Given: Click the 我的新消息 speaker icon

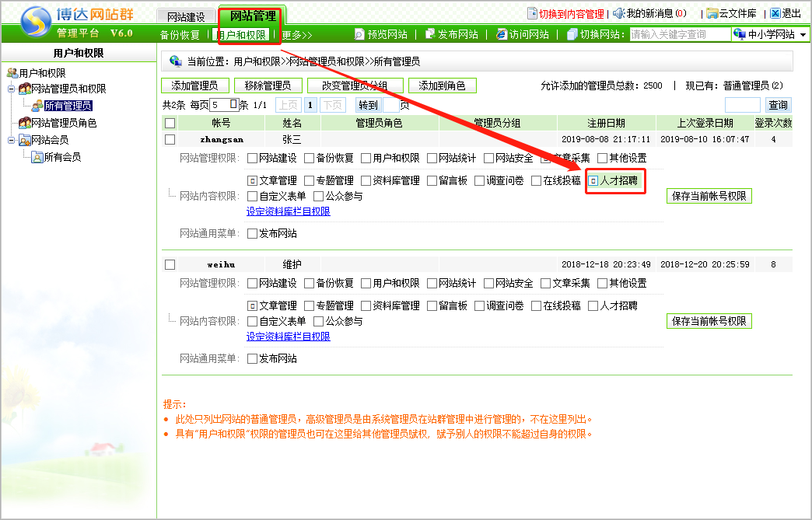Looking at the screenshot, I should (619, 13).
